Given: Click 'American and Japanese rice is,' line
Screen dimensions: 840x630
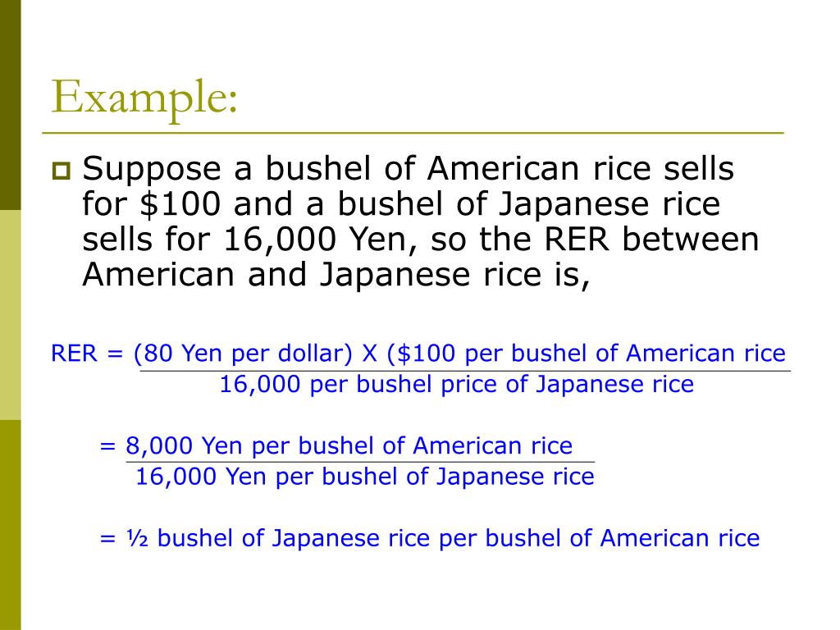Looking at the screenshot, I should [336, 275].
